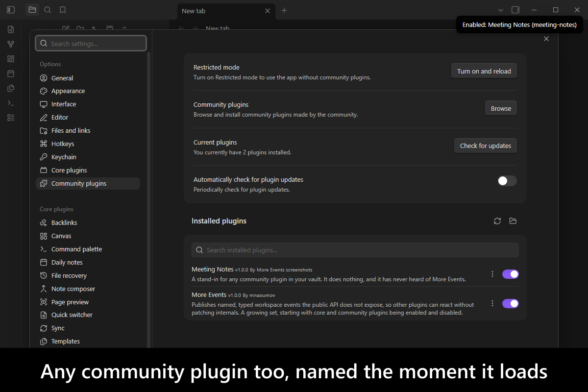Click ribbon icon showing squares with lines

click(11, 118)
